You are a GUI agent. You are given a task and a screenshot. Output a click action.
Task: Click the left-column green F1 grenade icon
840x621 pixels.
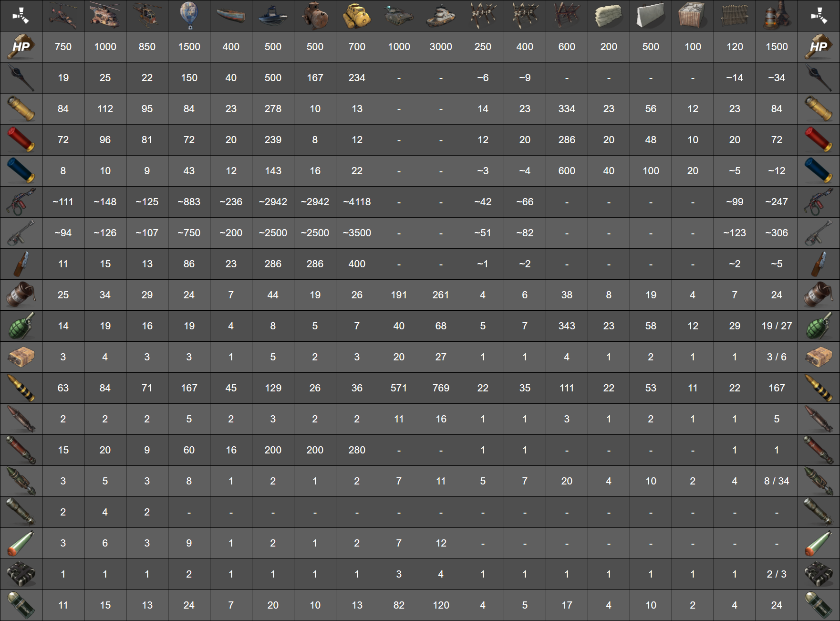pyautogui.click(x=21, y=326)
